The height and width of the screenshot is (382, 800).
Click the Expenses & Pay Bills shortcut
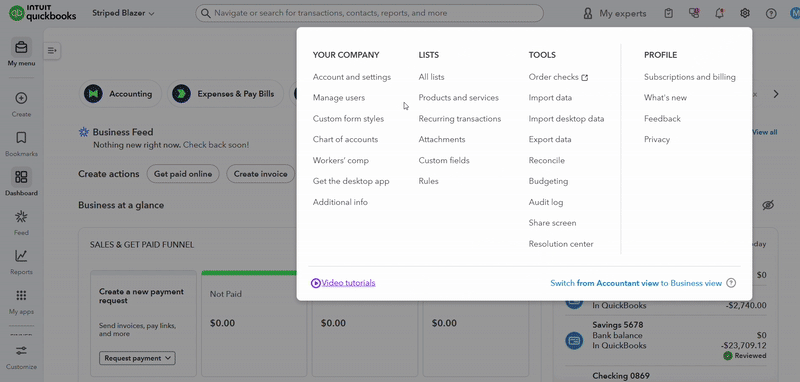pos(227,94)
